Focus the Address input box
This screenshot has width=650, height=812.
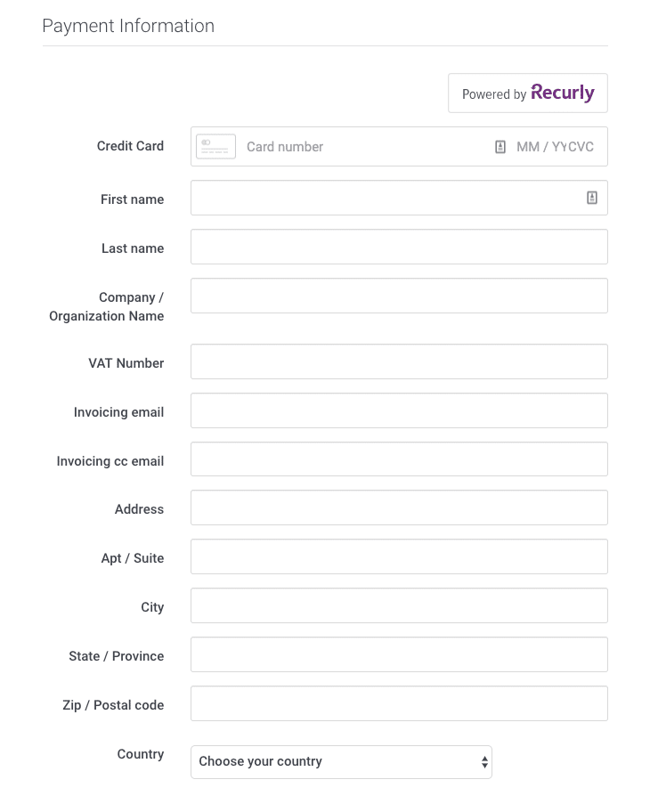click(x=399, y=507)
